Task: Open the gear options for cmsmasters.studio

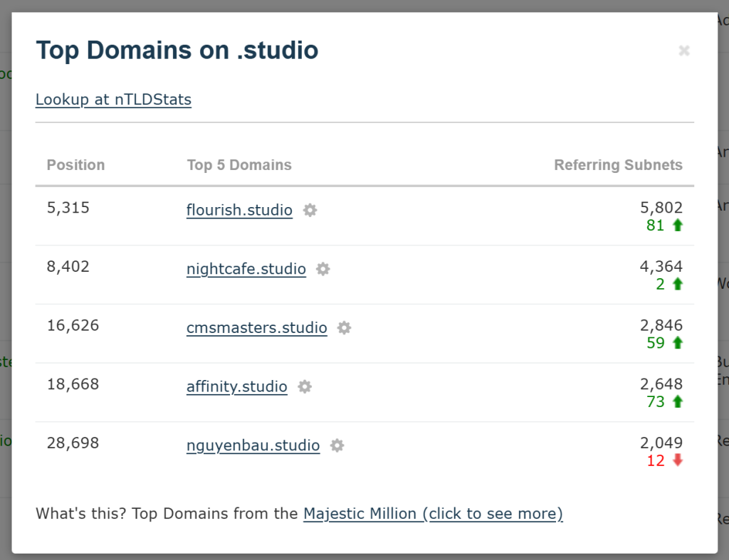Action: (344, 328)
